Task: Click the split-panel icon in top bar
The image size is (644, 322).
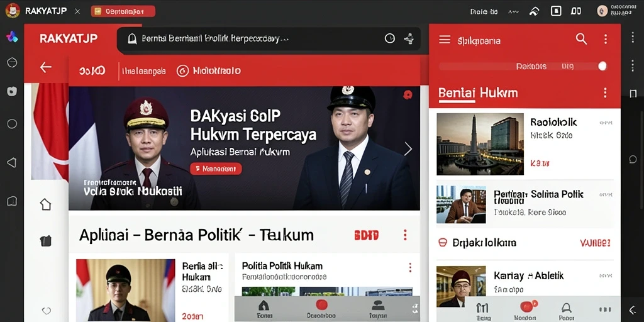Action: point(576,11)
